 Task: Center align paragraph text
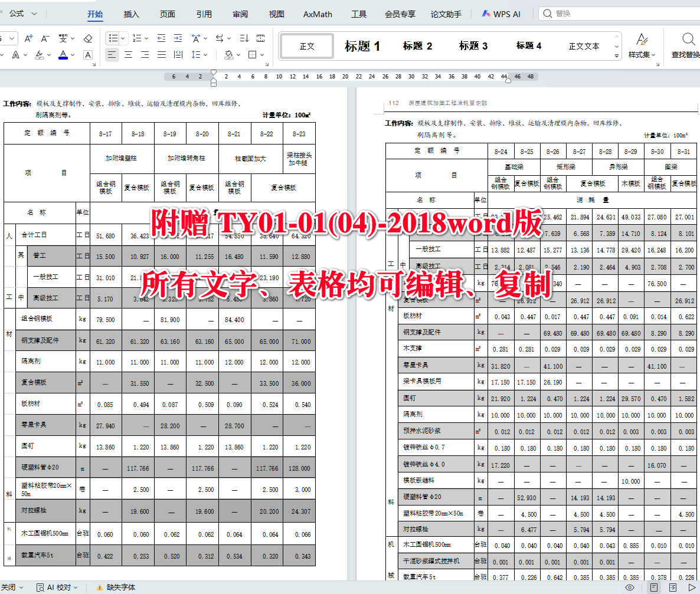coord(129,54)
